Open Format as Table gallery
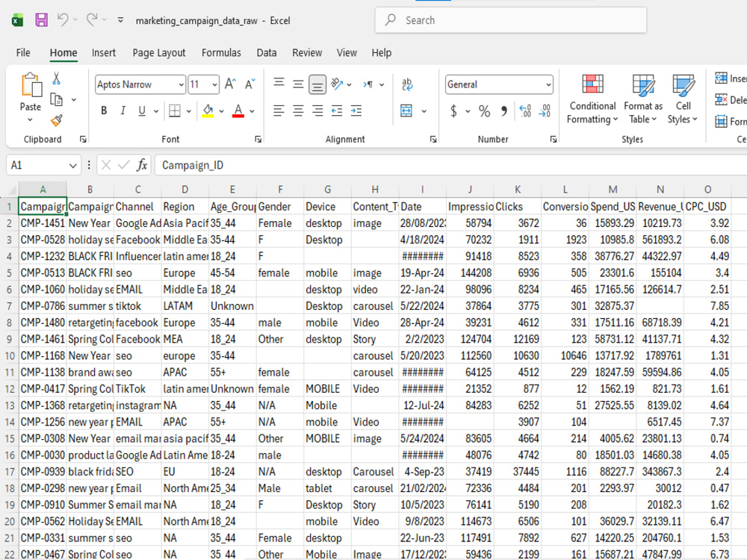 [x=643, y=99]
